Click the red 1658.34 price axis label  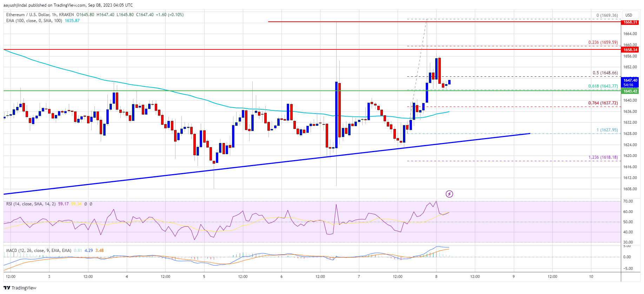[630, 50]
